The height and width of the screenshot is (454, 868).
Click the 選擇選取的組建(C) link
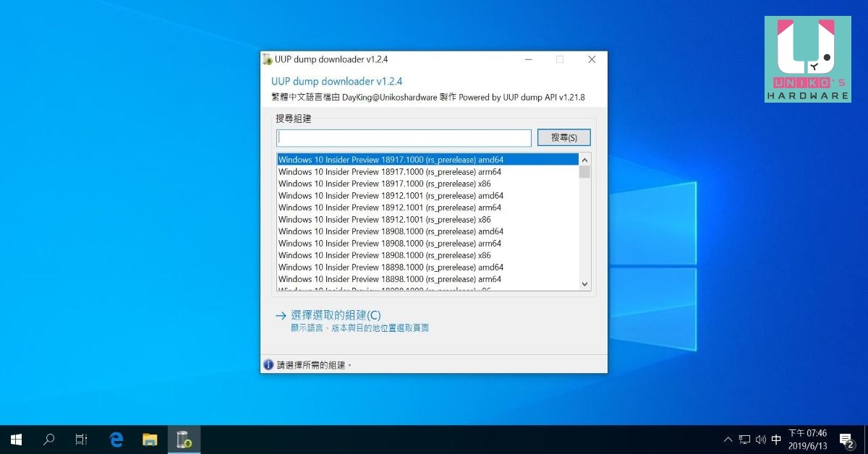coord(335,315)
